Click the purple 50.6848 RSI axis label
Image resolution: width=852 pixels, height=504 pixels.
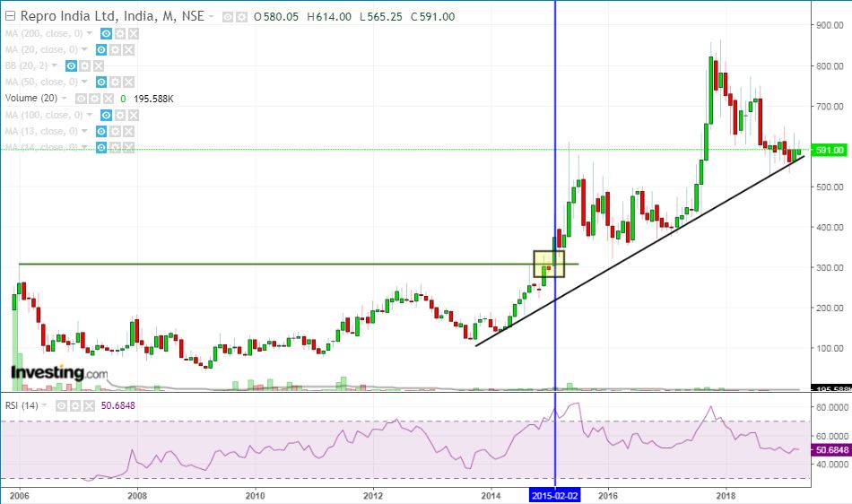[x=830, y=449]
